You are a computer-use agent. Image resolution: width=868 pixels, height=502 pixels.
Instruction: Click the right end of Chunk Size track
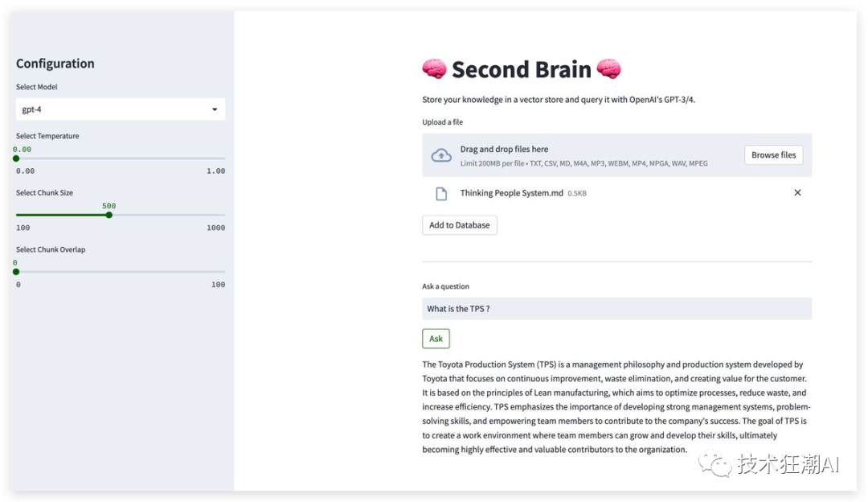tap(223, 215)
